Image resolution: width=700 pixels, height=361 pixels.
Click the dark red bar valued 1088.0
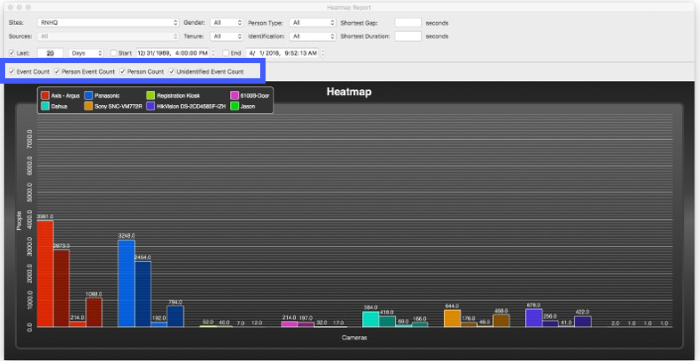tap(94, 312)
